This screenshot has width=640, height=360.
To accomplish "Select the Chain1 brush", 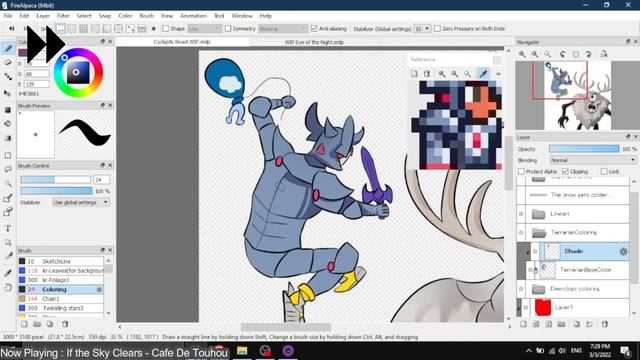I will pos(60,299).
